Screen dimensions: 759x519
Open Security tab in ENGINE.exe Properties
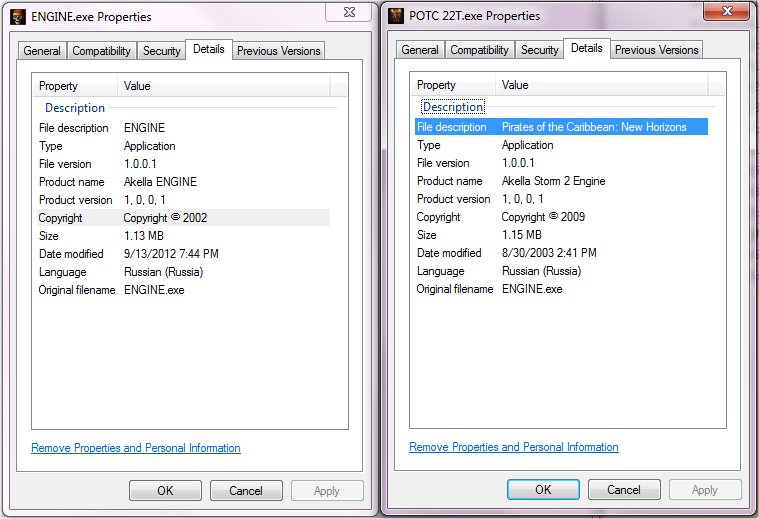point(162,51)
